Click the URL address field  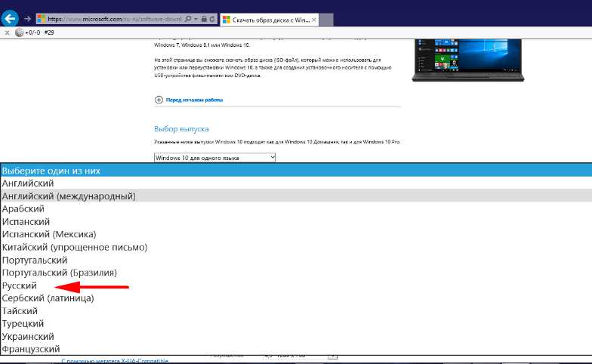coord(115,19)
